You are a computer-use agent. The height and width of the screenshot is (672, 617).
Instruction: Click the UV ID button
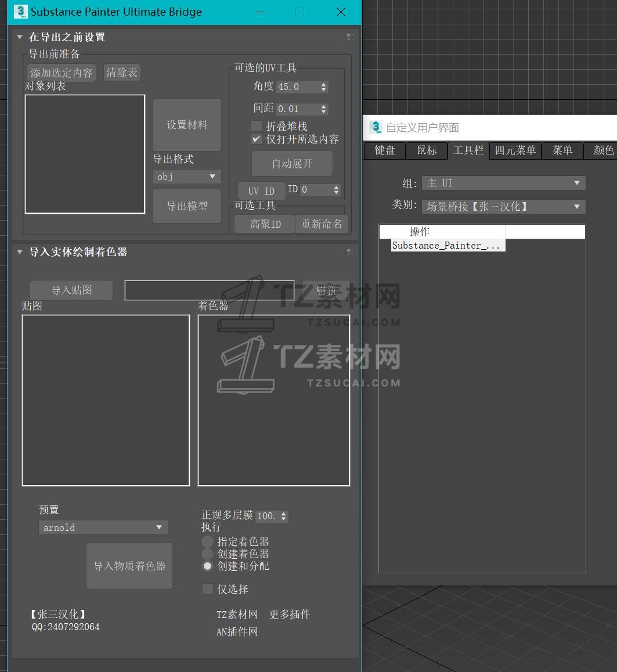261,191
